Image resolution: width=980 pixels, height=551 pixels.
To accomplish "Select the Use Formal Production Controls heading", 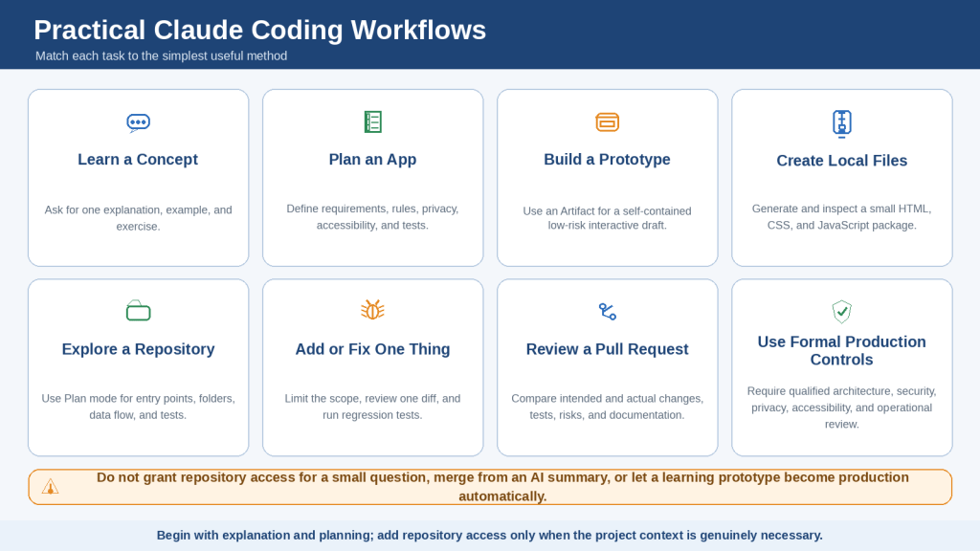I will 842,350.
